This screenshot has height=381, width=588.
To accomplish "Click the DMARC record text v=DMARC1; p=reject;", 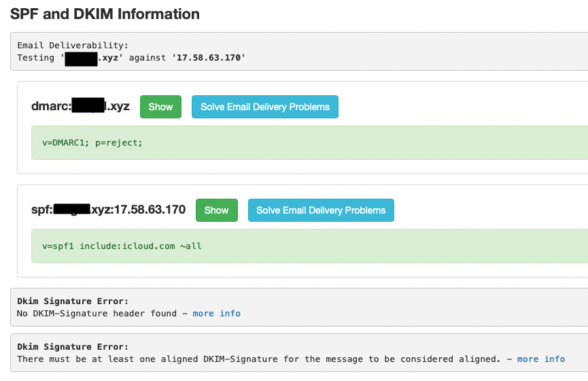I will point(92,143).
